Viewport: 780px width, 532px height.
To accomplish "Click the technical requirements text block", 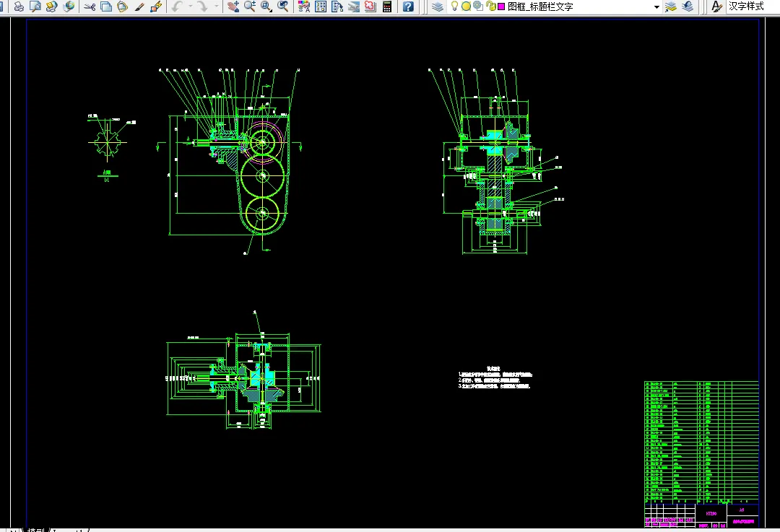I will click(495, 378).
